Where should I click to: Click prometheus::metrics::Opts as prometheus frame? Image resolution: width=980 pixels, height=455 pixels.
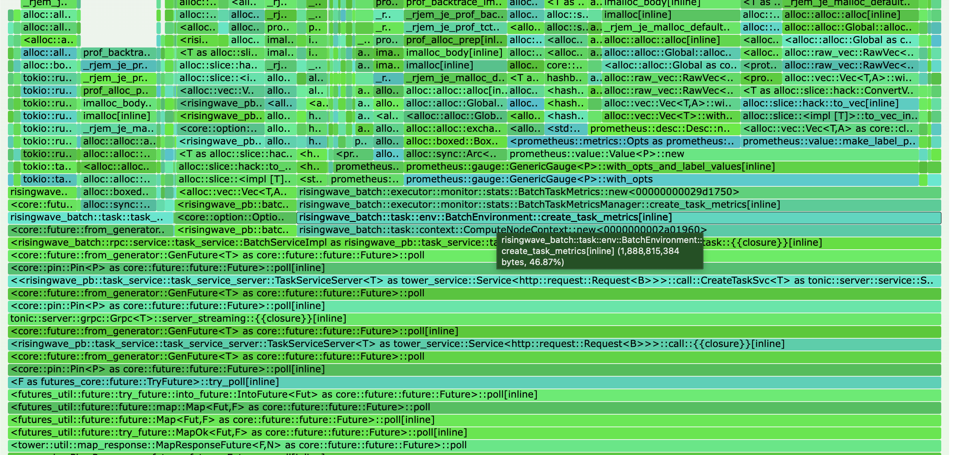pyautogui.click(x=623, y=142)
